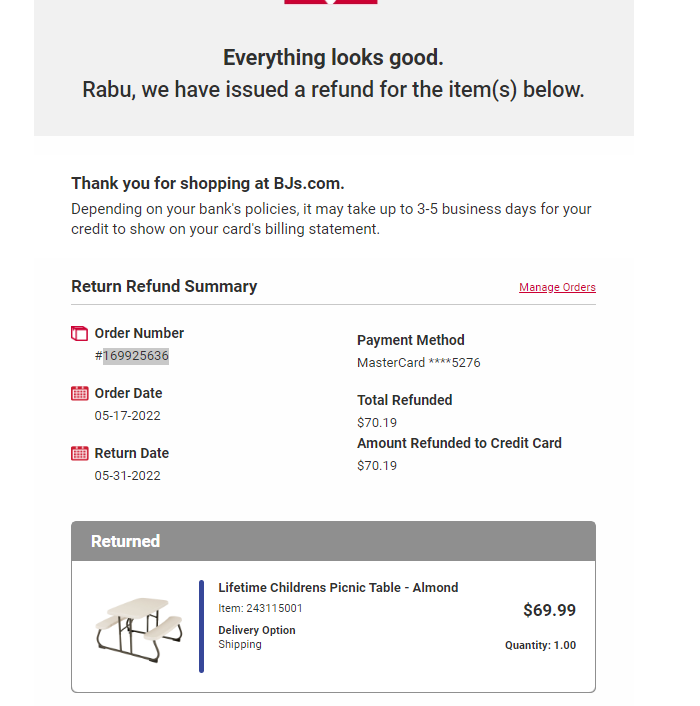Click the Order Date calendar icon
The image size is (700, 706).
(80, 393)
